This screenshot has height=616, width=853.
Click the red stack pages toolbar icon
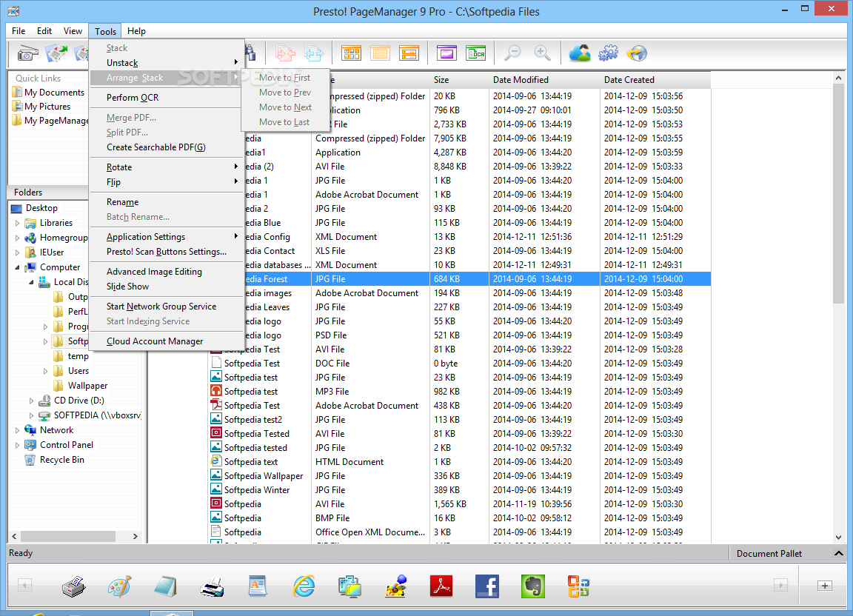[284, 53]
